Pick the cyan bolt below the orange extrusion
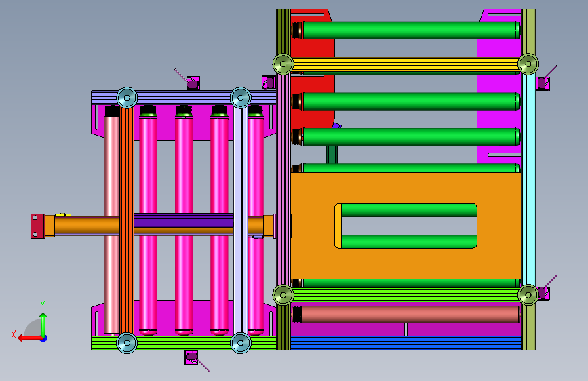 click(x=127, y=343)
